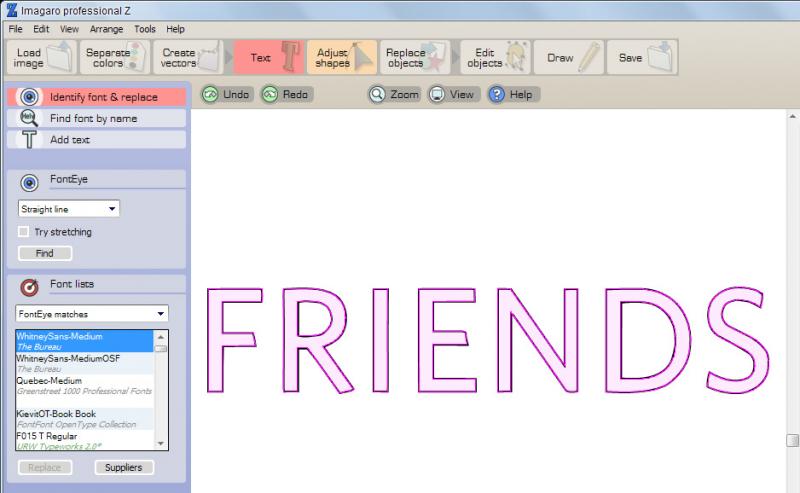Click font list scrollbar up arrow
This screenshot has width=800, height=493.
click(x=161, y=337)
